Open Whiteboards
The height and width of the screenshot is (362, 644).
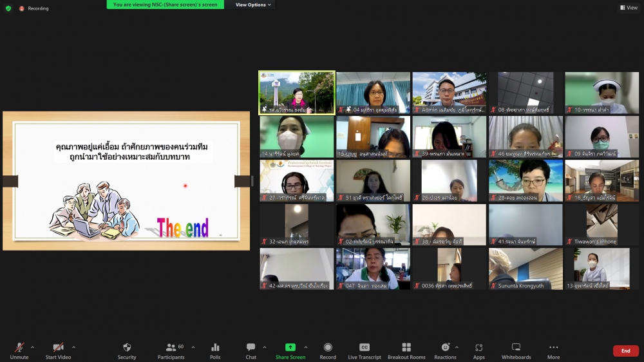(516, 350)
